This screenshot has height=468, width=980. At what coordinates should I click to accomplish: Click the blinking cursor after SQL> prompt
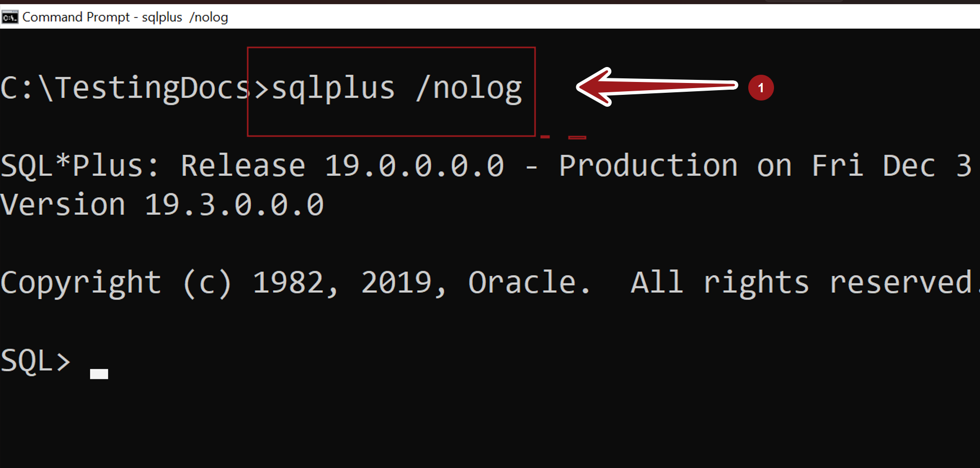pos(99,374)
